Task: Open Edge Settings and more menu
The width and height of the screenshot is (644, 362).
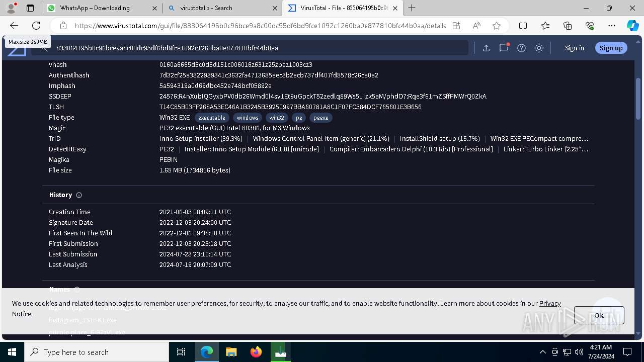Action: [612, 26]
